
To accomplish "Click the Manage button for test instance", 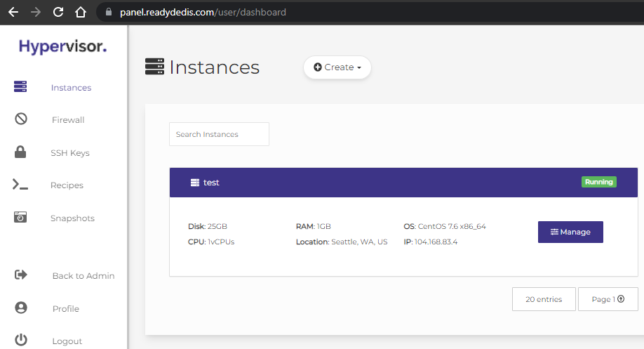I will click(x=570, y=232).
